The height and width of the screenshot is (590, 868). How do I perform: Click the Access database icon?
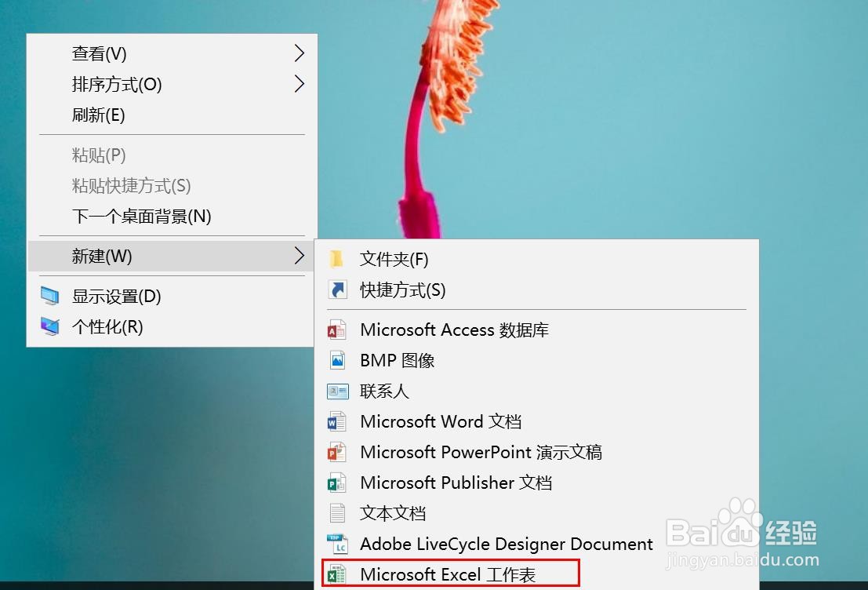click(336, 330)
